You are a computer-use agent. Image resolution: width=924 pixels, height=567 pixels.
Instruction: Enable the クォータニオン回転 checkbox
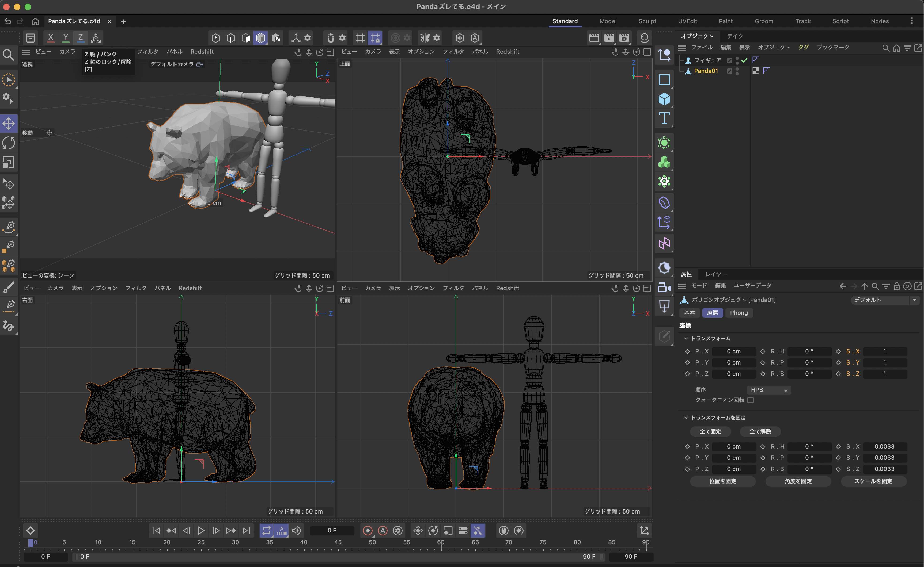[750, 400]
